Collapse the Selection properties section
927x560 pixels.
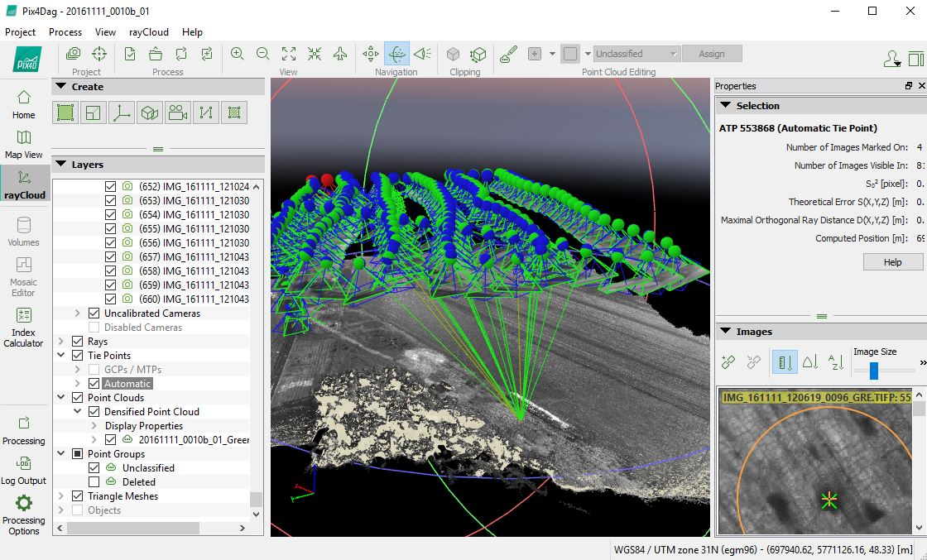725,105
